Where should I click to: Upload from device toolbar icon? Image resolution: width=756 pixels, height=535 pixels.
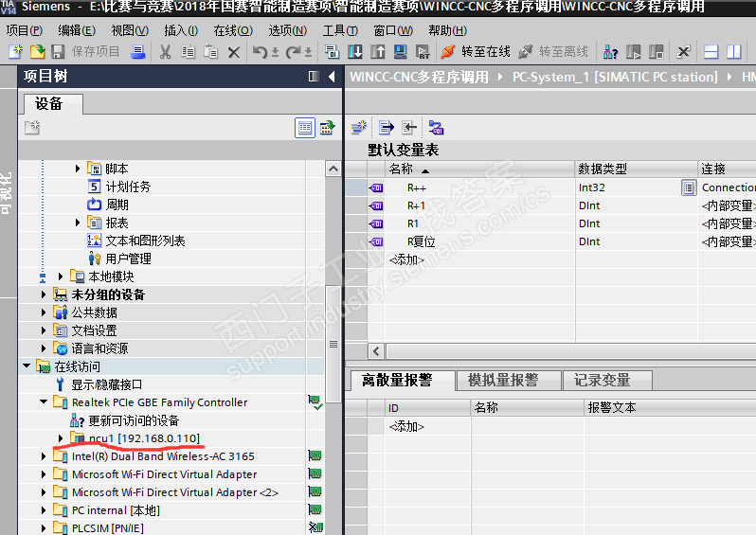[x=377, y=51]
